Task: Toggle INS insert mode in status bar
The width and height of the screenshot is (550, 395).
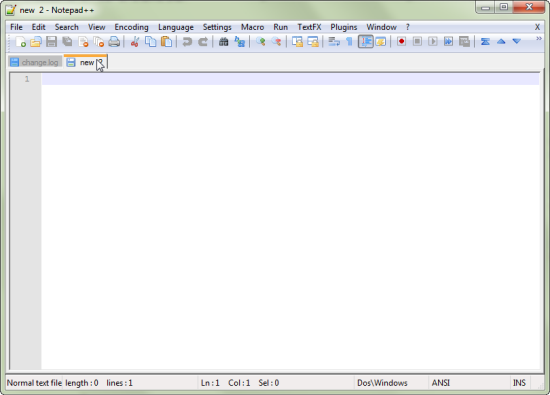Action: tap(519, 383)
